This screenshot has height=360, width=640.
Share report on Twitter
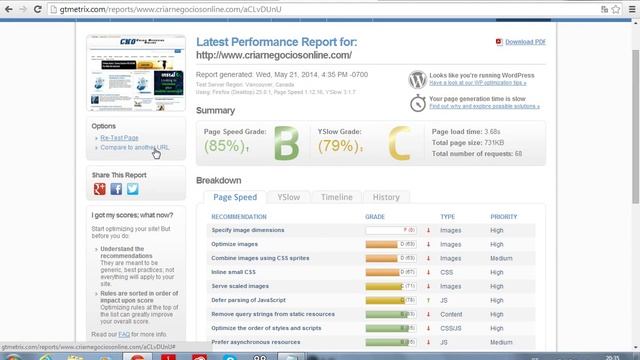133,189
